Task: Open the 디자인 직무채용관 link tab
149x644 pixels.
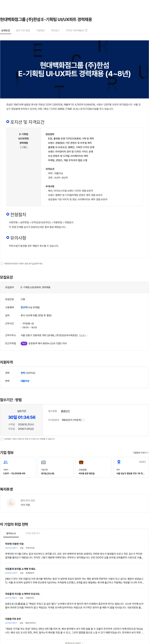Action: [x=77, y=30]
